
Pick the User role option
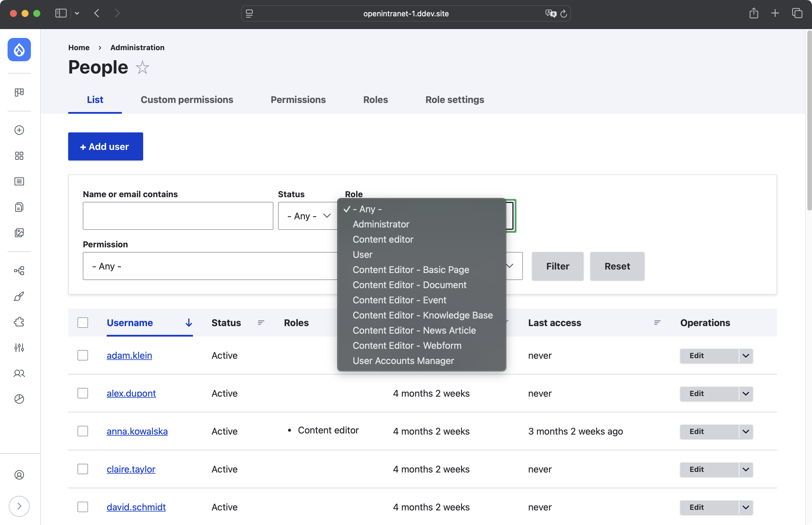pos(421,254)
